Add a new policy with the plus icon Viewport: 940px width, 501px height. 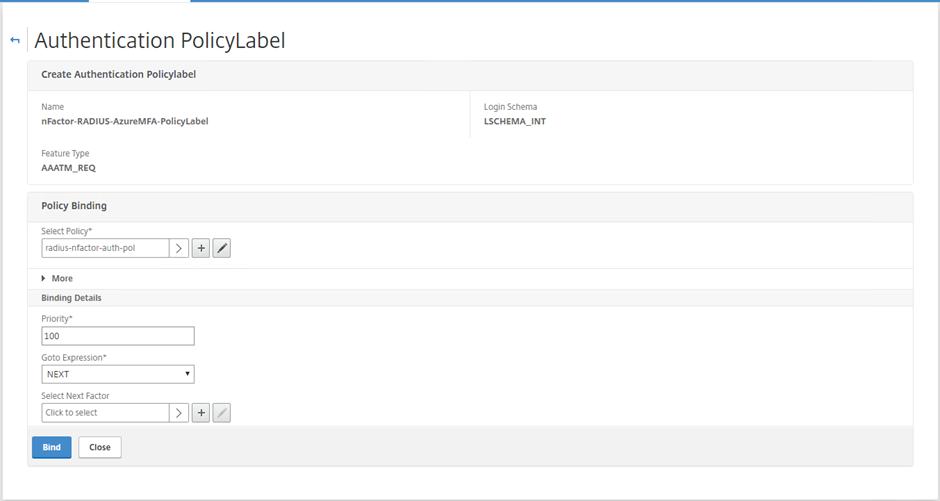[201, 248]
